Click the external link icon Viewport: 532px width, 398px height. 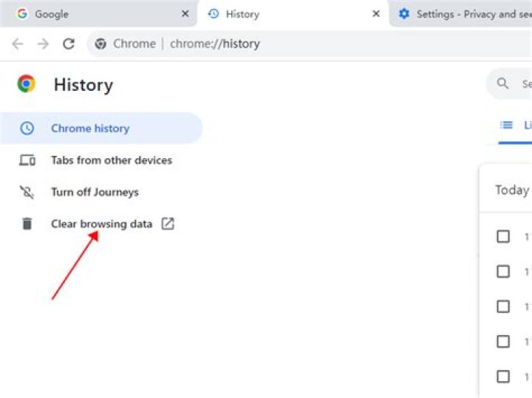tap(168, 224)
